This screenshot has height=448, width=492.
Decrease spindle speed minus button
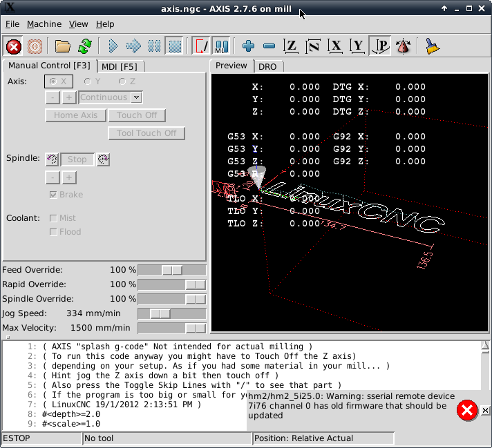[x=53, y=178]
